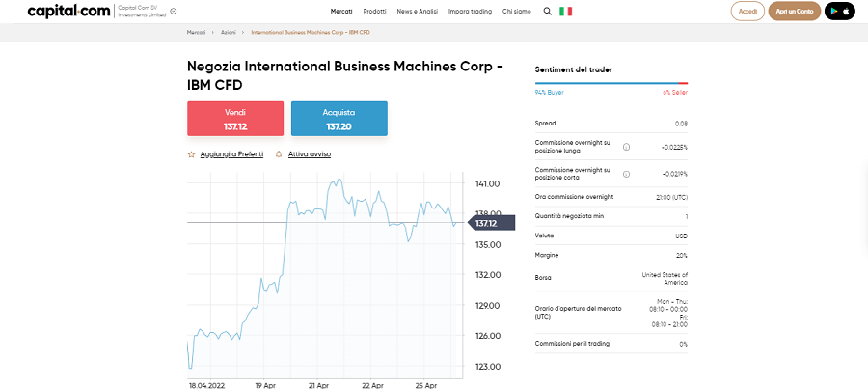Click the Negozia IBM CFD page heading
Viewport: 868px width, 389px height.
[345, 75]
